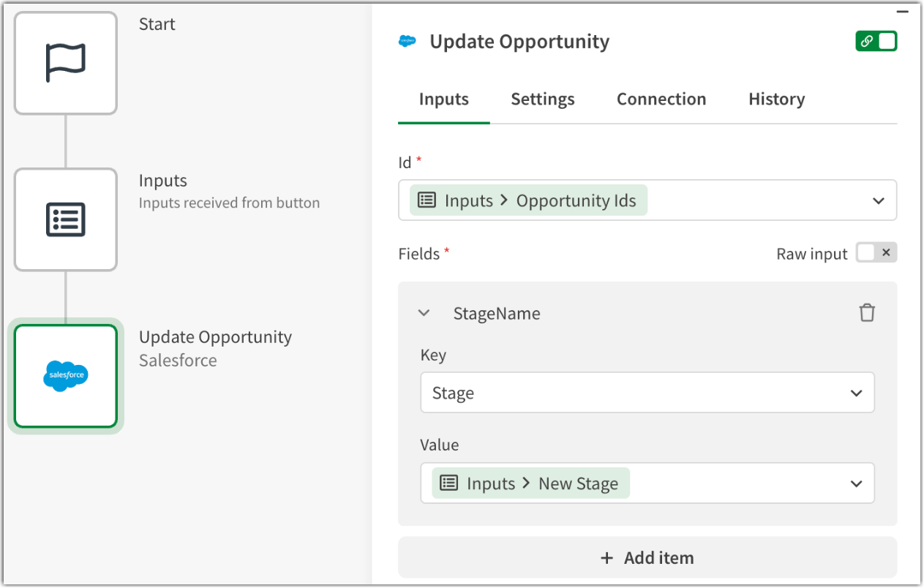Open the History tab

pos(776,99)
